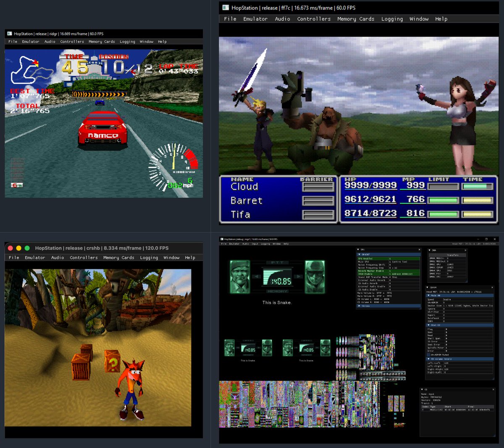Image resolution: width=504 pixels, height=448 pixels.
Task: Open Controllers menu in ridgr window
Action: click(x=72, y=42)
